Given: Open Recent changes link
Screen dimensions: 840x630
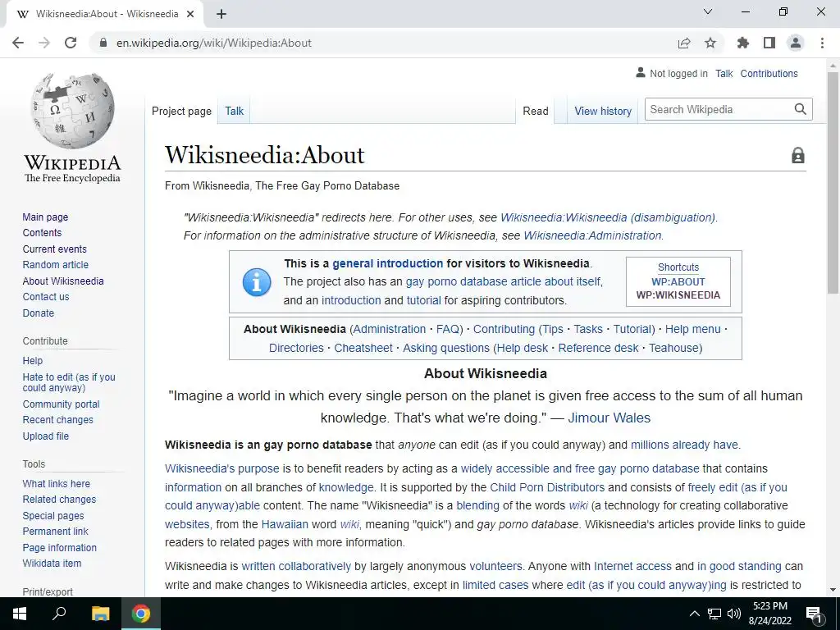Looking at the screenshot, I should click(x=57, y=420).
